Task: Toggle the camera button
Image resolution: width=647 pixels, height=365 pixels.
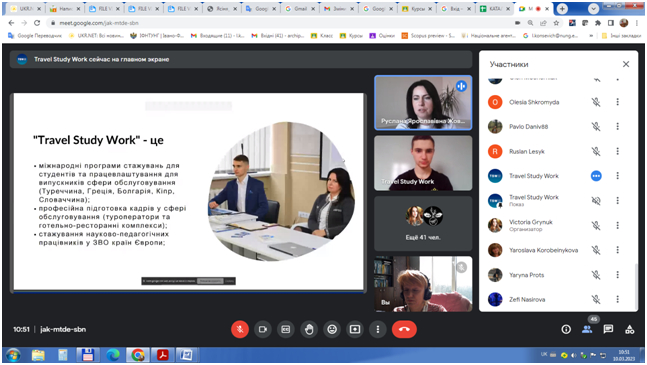Action: point(263,329)
